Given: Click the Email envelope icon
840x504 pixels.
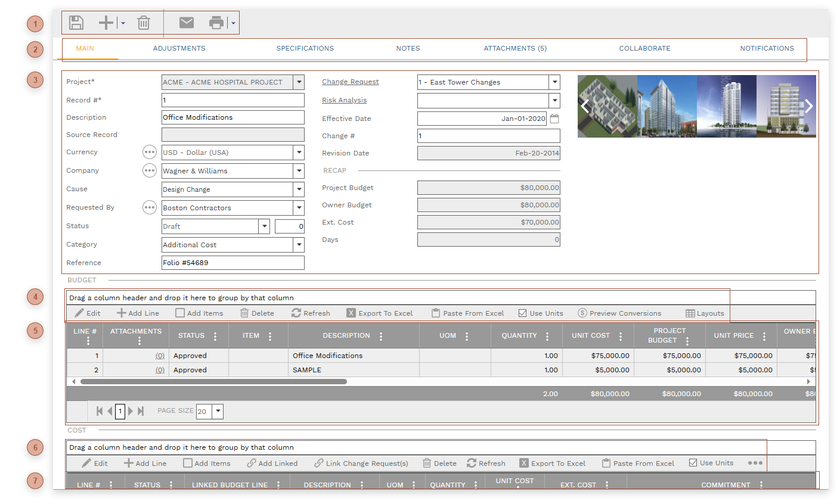Looking at the screenshot, I should [x=187, y=23].
